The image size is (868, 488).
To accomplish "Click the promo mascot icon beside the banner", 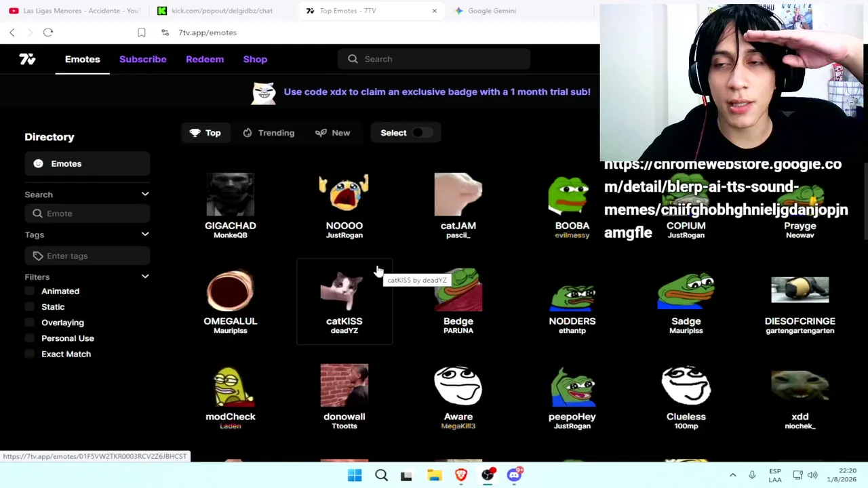I will (x=264, y=93).
